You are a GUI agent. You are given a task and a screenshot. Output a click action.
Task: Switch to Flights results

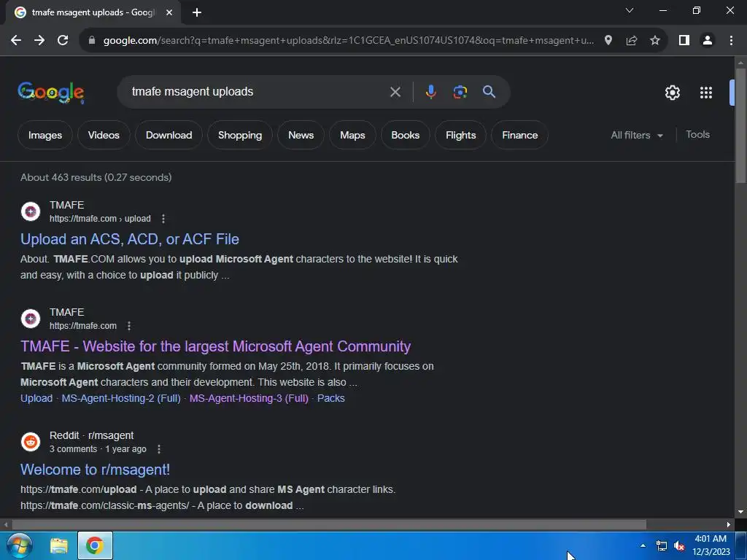[461, 135]
